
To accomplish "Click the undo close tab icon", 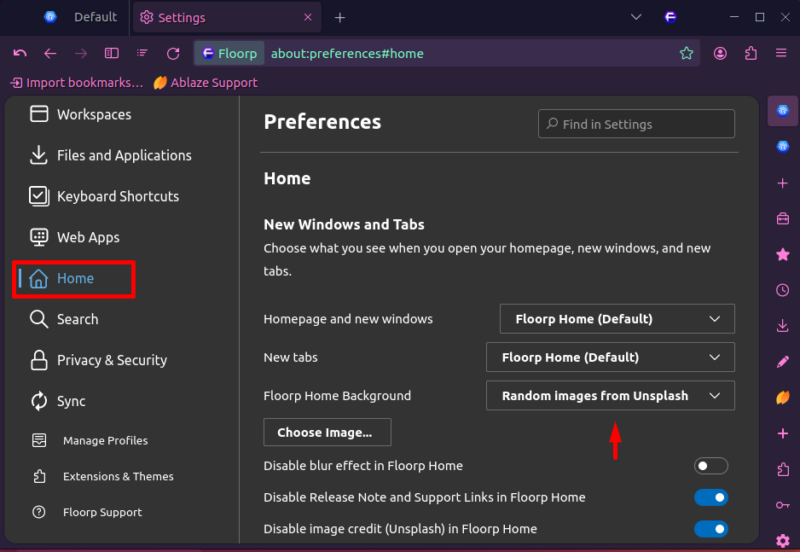I will click(20, 53).
